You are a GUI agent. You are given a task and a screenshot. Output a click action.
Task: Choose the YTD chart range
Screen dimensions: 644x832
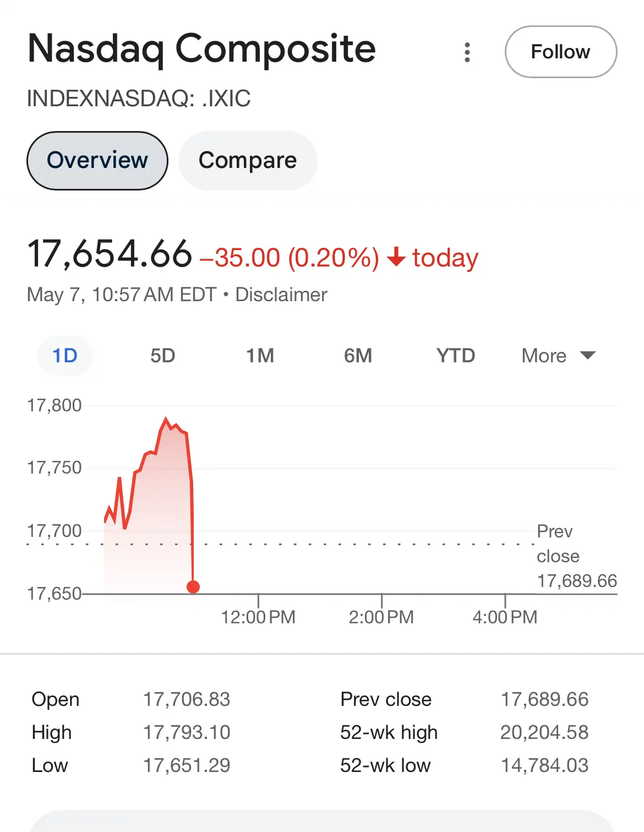tap(455, 356)
